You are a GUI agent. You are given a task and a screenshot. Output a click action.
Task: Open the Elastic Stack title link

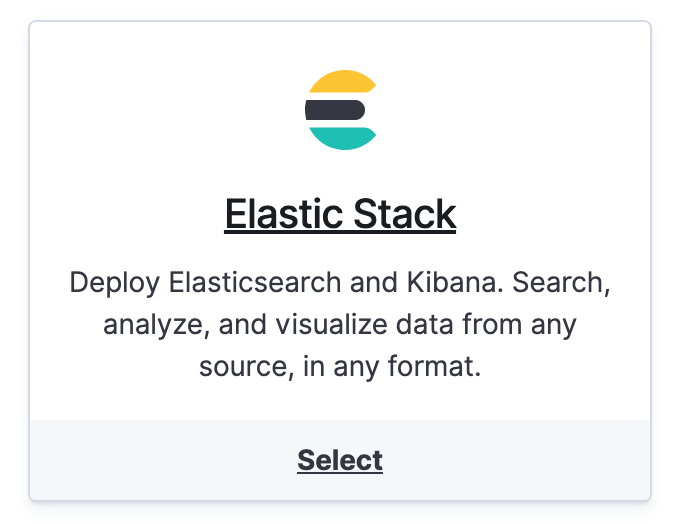340,214
